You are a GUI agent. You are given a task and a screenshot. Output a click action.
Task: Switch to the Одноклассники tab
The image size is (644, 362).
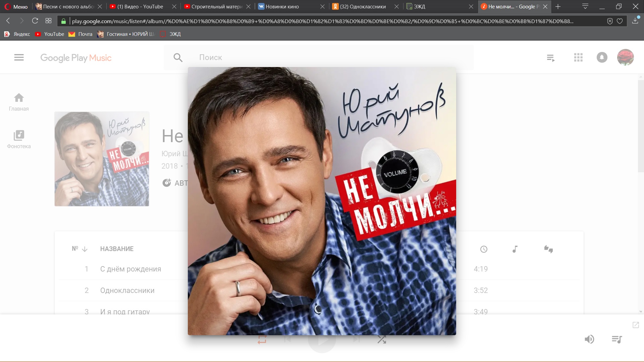coord(362,6)
